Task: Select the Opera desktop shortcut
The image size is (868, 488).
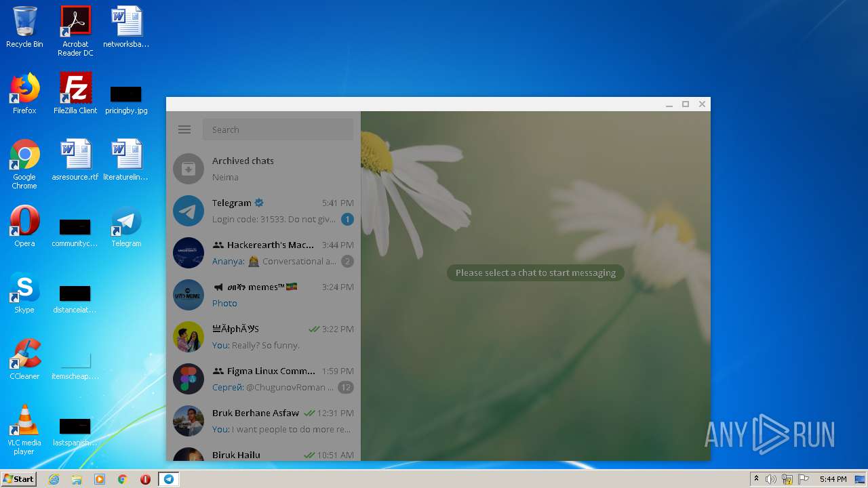Action: [x=24, y=226]
